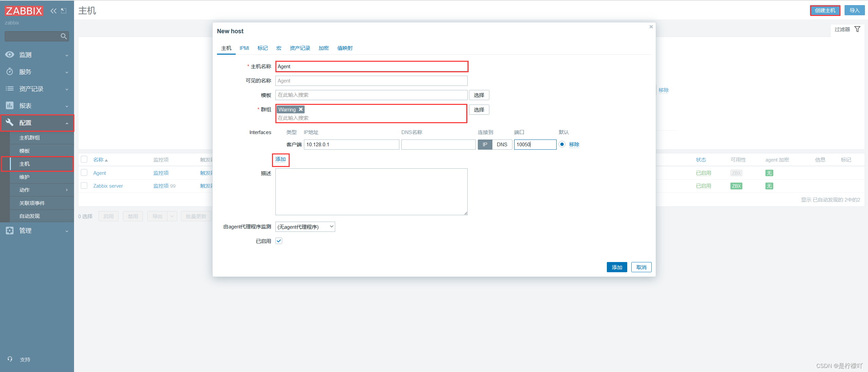Screen dimensions: 868x372
Task: Open the 管理 gear icon menu
Action: coord(10,230)
